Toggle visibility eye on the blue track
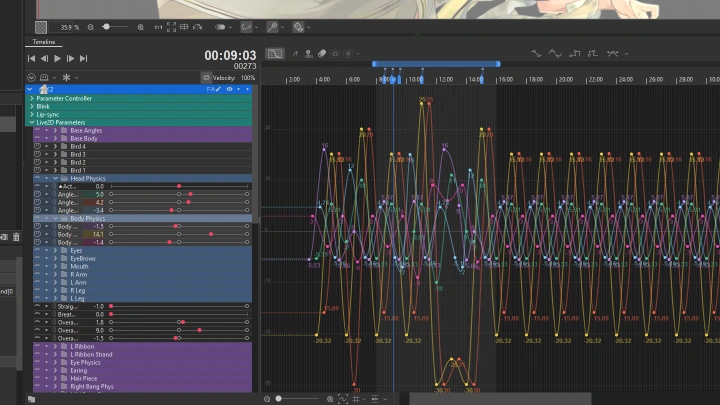Screen dimensions: 720x405 229,89
